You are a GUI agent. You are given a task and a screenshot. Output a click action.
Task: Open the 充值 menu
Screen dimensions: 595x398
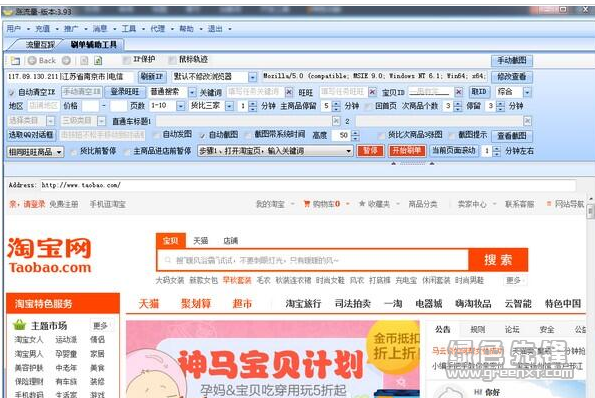click(42, 28)
